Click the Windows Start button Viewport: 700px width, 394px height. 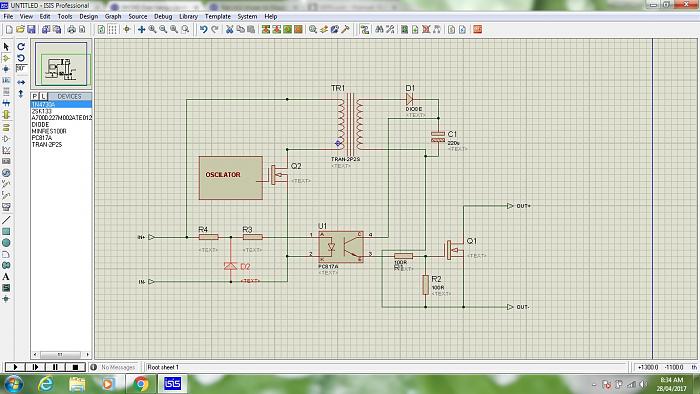13,384
